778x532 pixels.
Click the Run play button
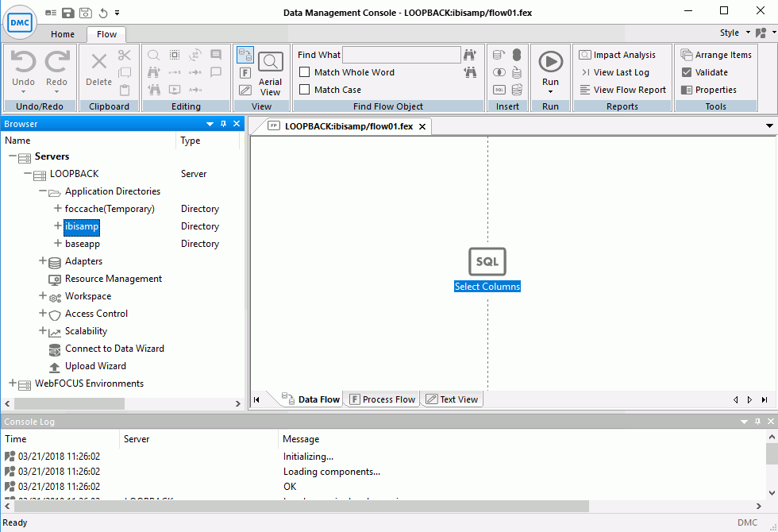point(550,62)
